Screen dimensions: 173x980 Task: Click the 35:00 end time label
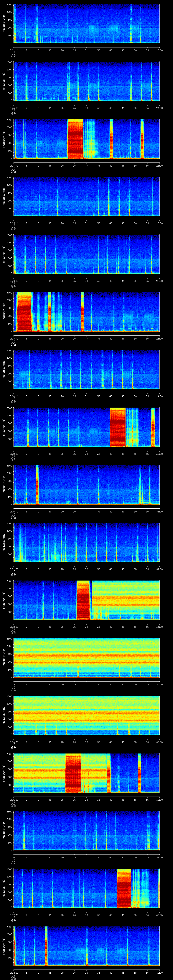pos(160,742)
